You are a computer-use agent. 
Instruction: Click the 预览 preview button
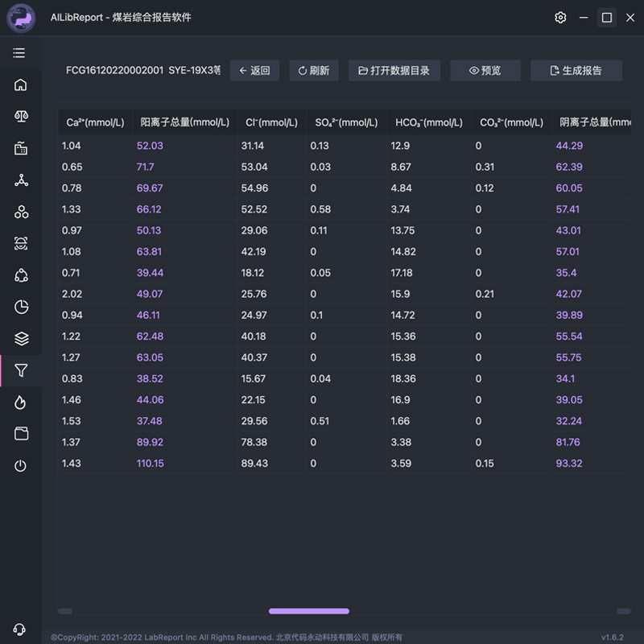[485, 71]
